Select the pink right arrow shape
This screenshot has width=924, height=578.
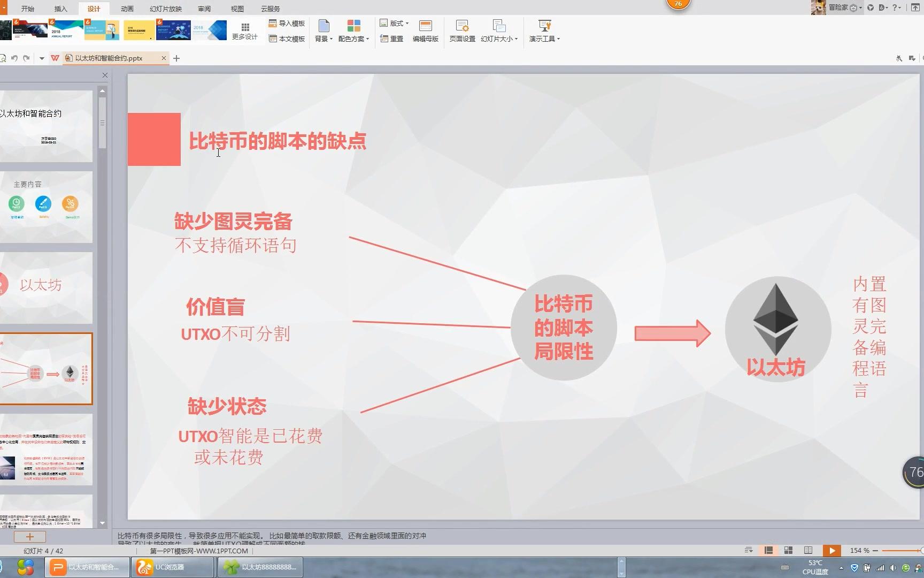tap(673, 333)
